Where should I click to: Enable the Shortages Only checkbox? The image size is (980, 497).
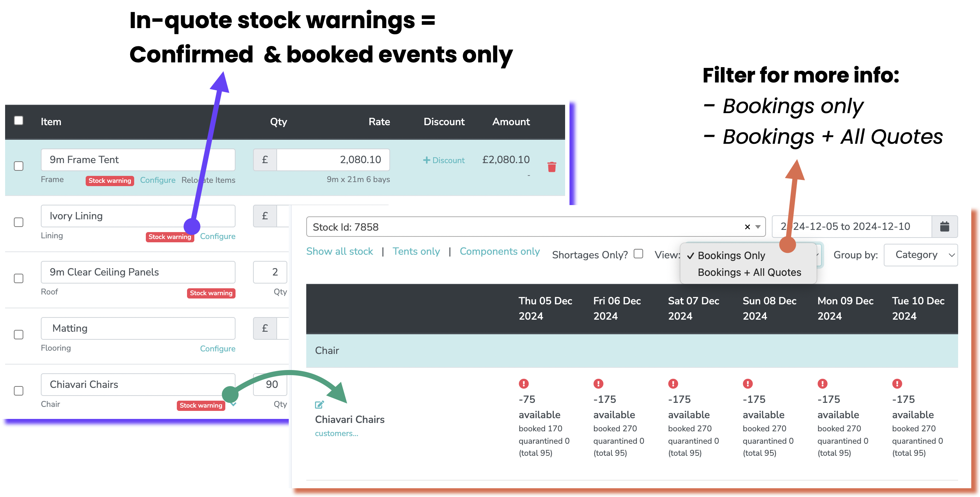[x=638, y=254]
